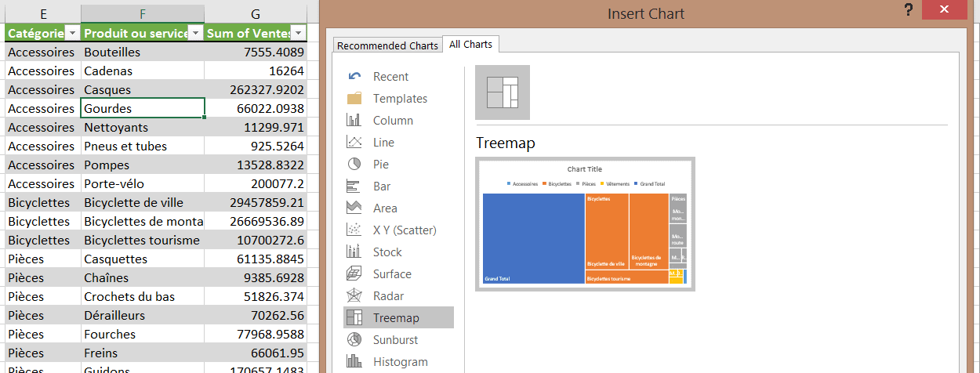The image size is (980, 373).
Task: Expand the Produit ou service filter dropdown
Action: 196,33
